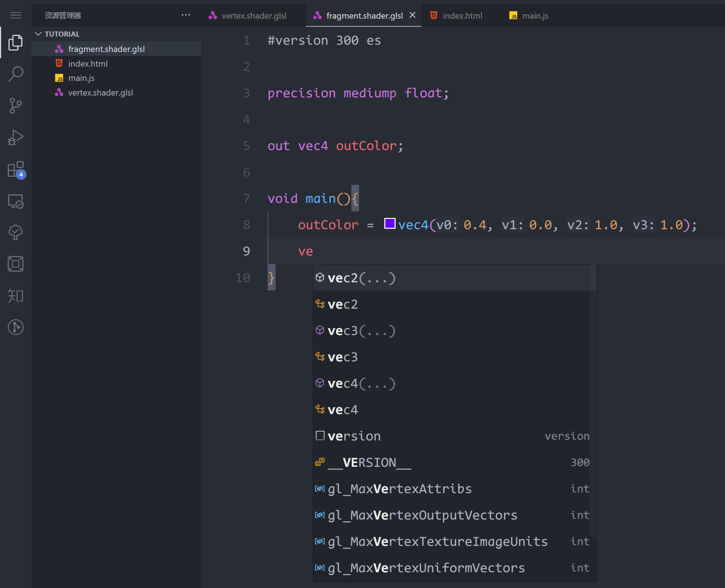Open vertex.shader.glsl from the file list

[101, 92]
